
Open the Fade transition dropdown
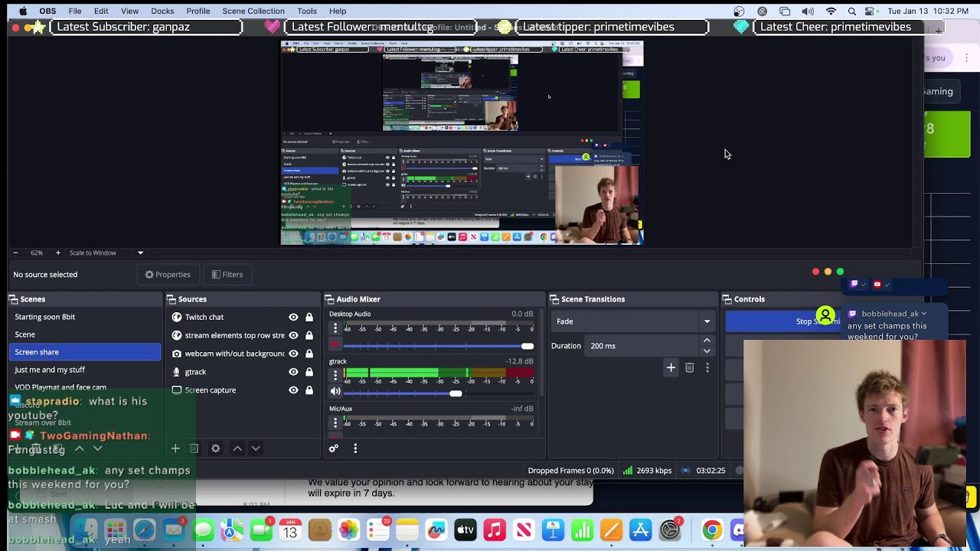(634, 321)
